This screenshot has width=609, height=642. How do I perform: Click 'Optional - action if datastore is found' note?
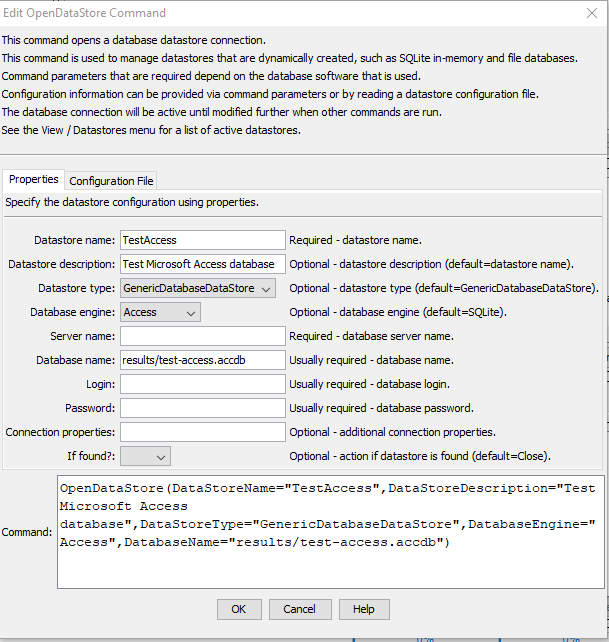click(x=419, y=456)
